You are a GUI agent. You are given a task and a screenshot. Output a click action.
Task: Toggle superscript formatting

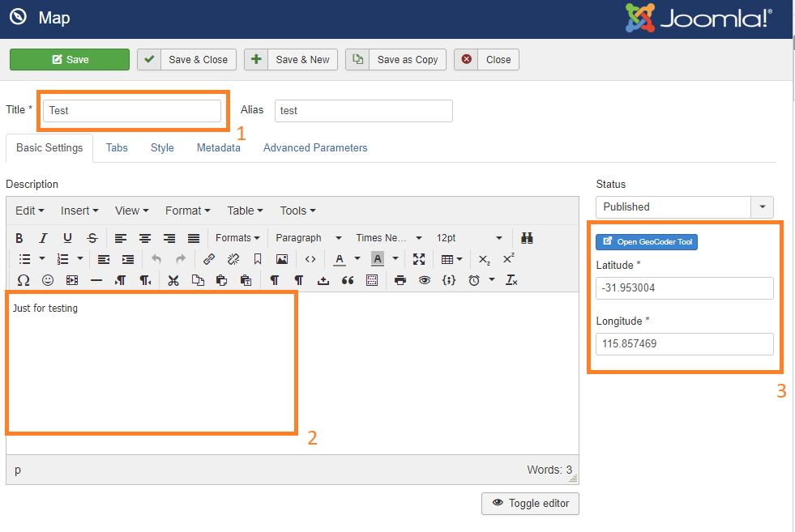pos(506,259)
